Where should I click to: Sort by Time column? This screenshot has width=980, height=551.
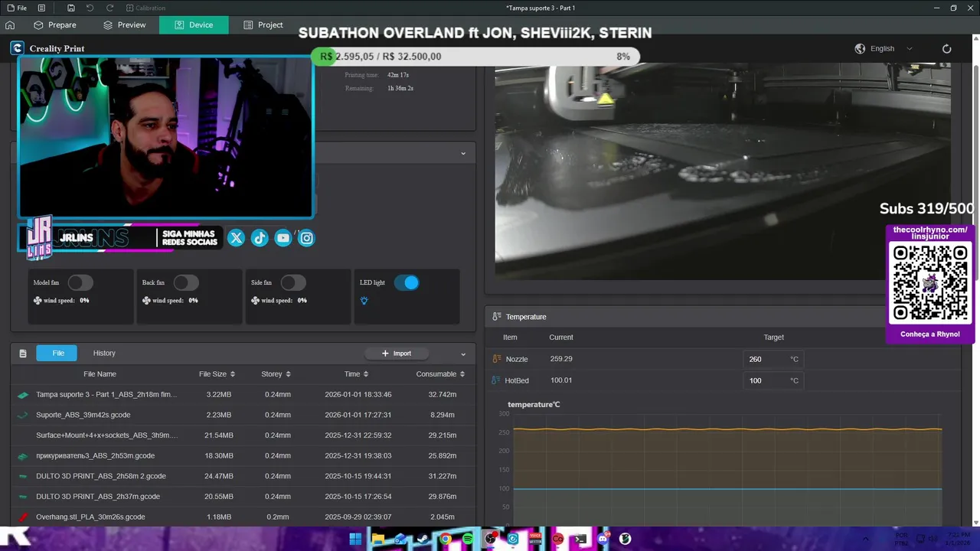[356, 374]
